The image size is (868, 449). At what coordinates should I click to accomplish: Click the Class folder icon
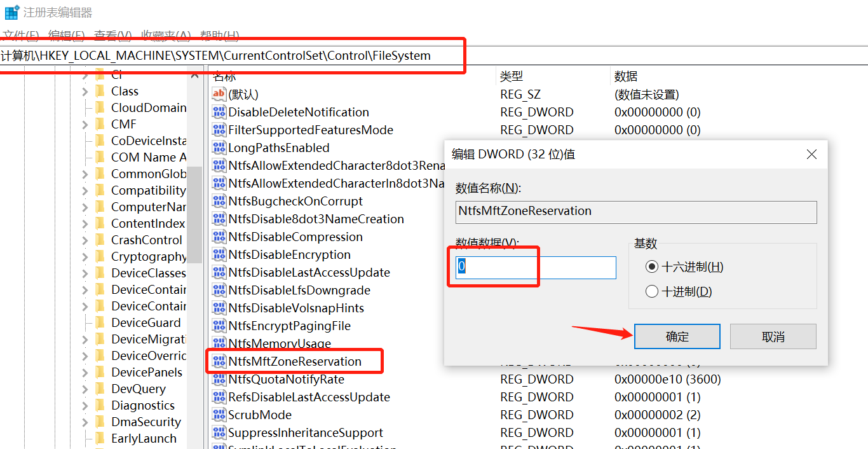(100, 92)
